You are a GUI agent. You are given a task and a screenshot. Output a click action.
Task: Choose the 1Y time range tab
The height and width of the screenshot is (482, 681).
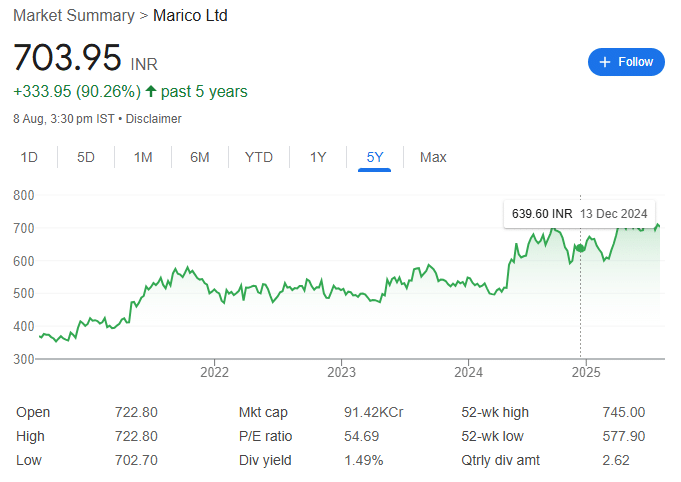pyautogui.click(x=318, y=157)
